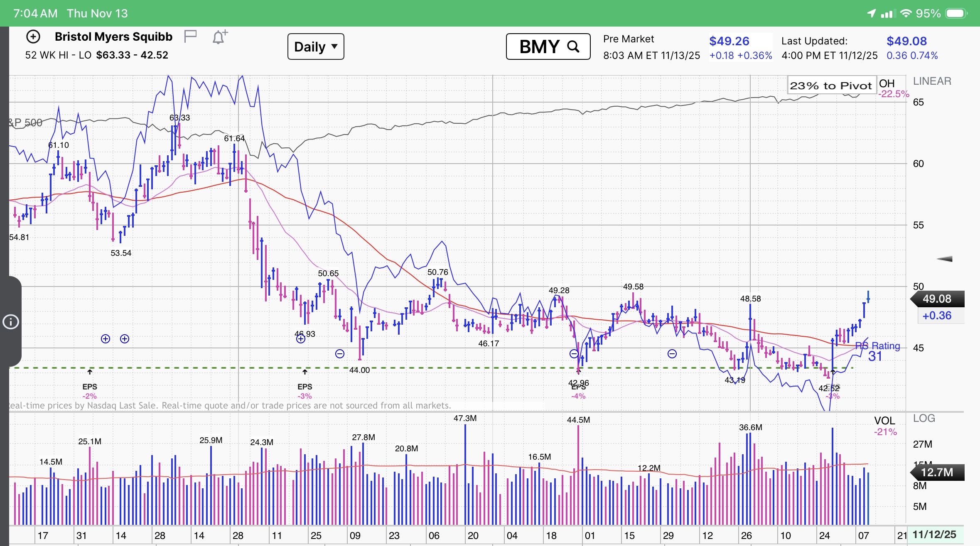
Task: Toggle the LINEAR price scale label
Action: pos(932,81)
